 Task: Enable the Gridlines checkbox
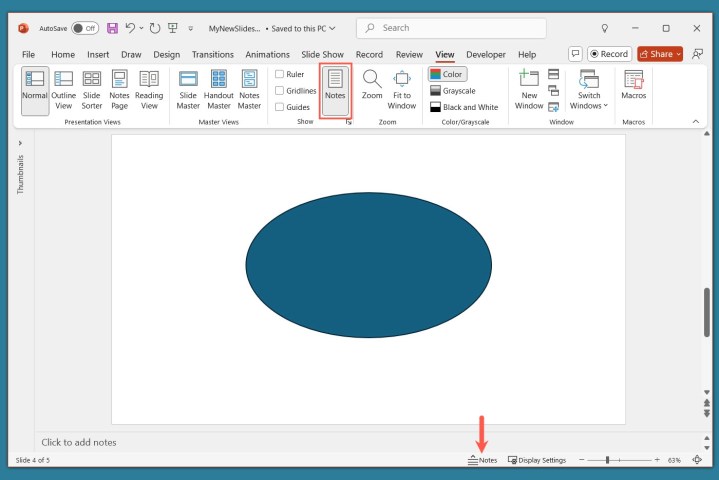click(280, 90)
